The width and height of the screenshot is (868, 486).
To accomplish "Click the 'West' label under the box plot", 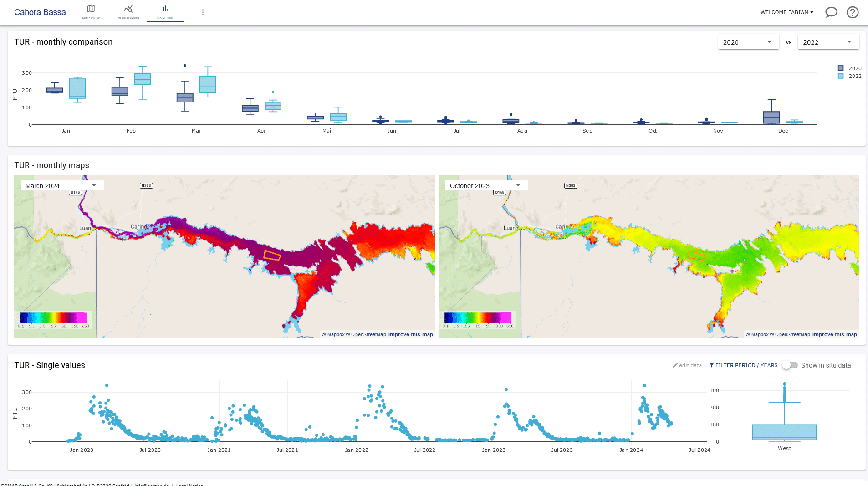I will click(785, 448).
